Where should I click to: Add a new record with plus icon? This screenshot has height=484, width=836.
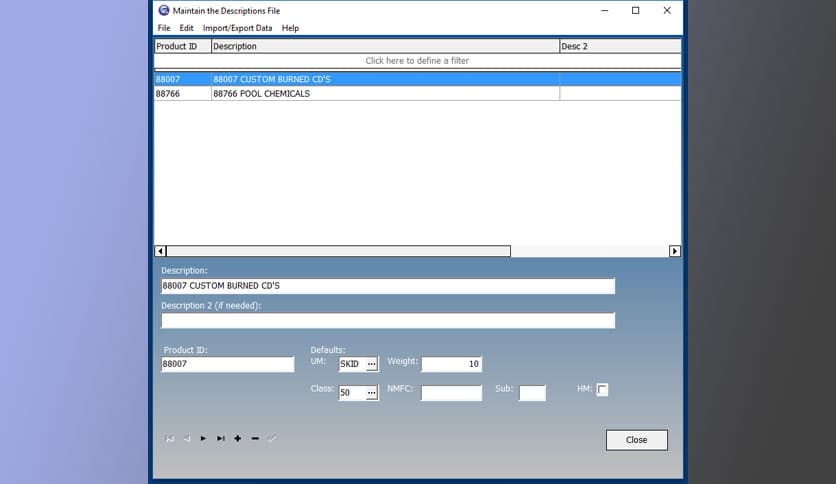[x=237, y=439]
